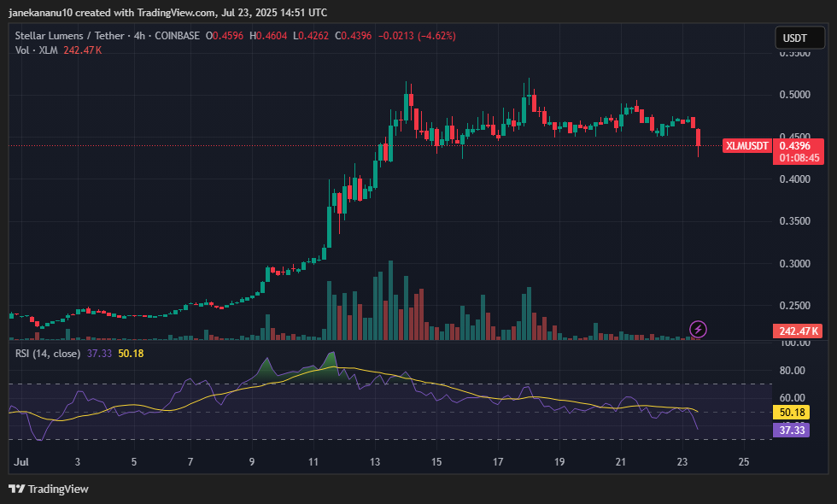Click the open price value O0.4596

click(224, 36)
